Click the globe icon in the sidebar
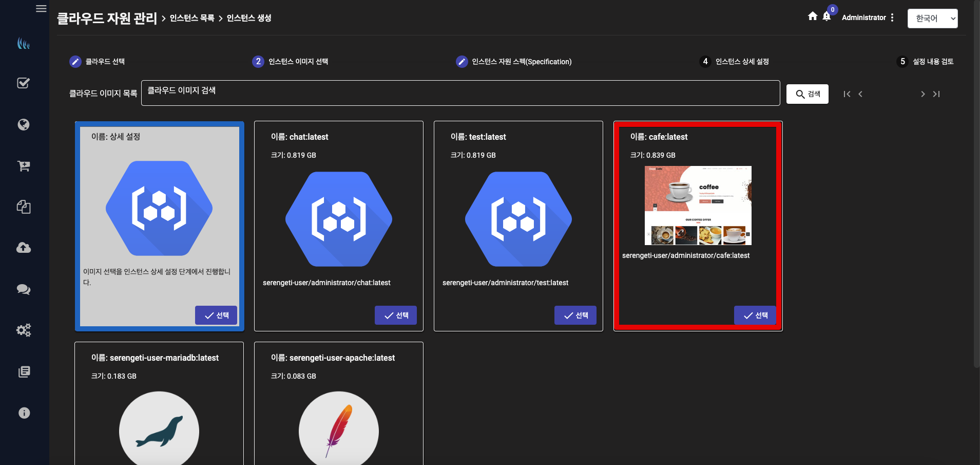The image size is (980, 465). (x=24, y=125)
